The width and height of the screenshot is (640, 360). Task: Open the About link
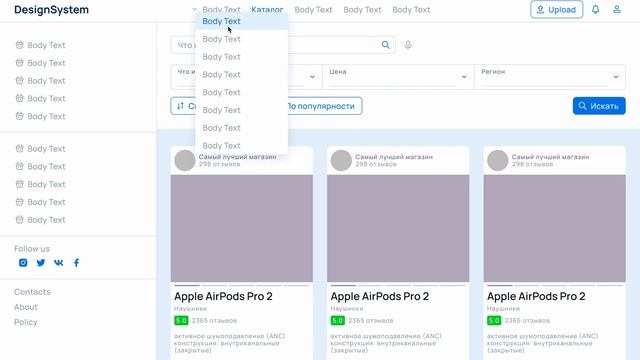pos(26,307)
